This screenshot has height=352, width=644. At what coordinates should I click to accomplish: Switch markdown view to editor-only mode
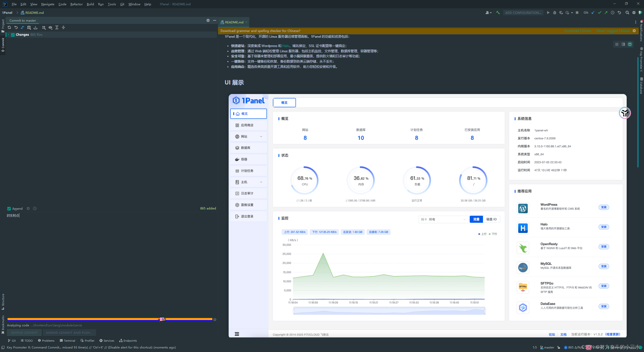617,44
